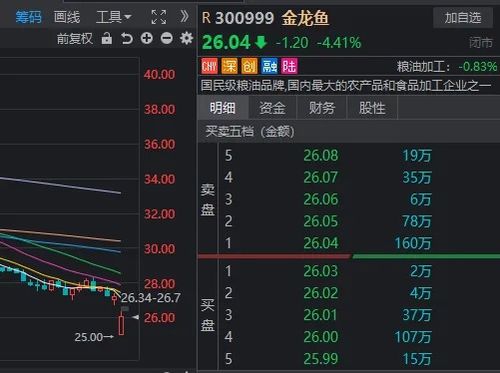Add stock with 加自选 button
The height and width of the screenshot is (373, 500).
click(x=463, y=17)
